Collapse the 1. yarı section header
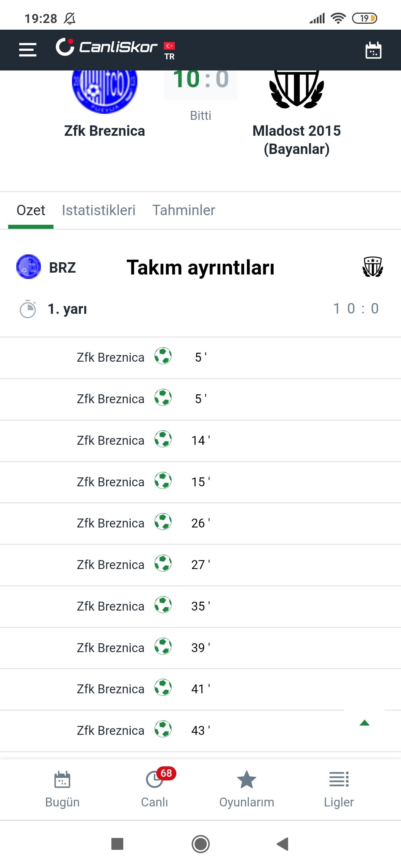Image resolution: width=401 pixels, height=868 pixels. [200, 309]
